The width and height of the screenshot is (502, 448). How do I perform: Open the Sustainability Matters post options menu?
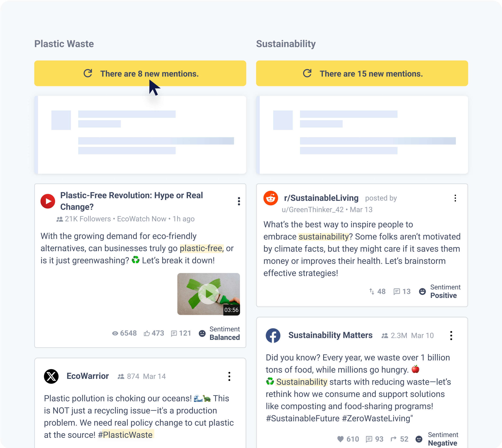(451, 335)
